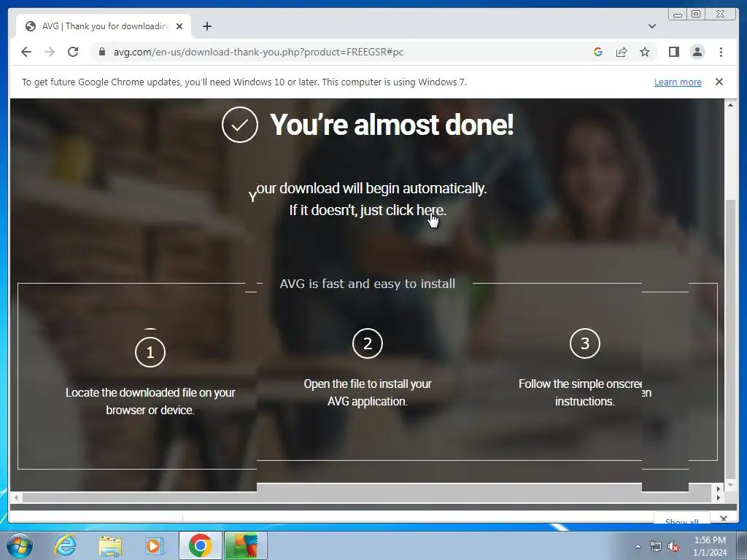Click the page's vertical scrollbar thumb

coord(729,338)
